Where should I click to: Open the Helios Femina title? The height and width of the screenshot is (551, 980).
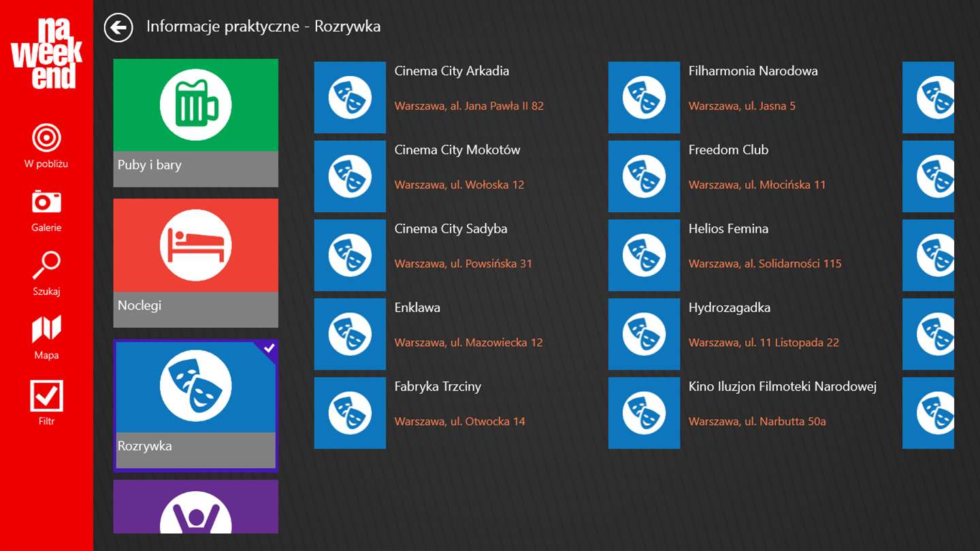click(728, 229)
